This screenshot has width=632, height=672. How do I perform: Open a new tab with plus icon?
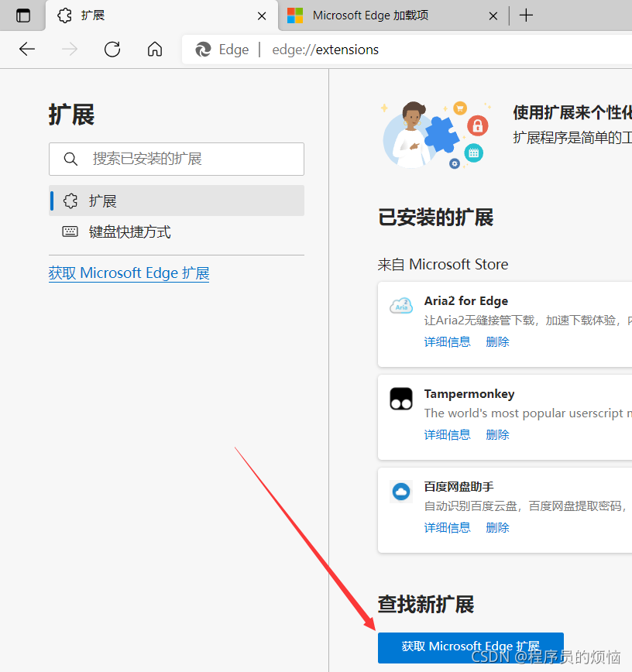(x=526, y=15)
